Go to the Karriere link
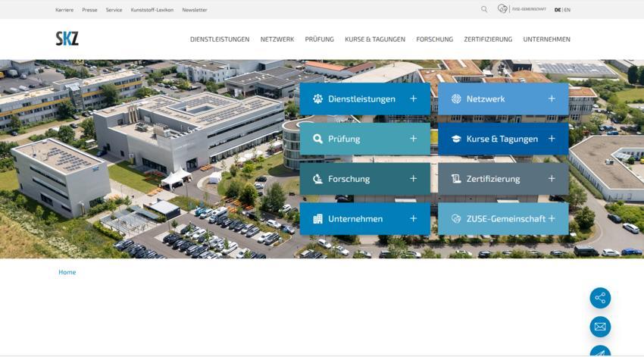Viewport: 644px width, 357px height. tap(64, 10)
